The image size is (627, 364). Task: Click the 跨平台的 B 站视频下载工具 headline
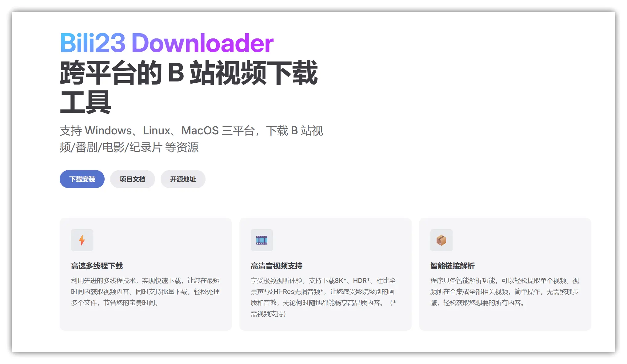(x=189, y=87)
